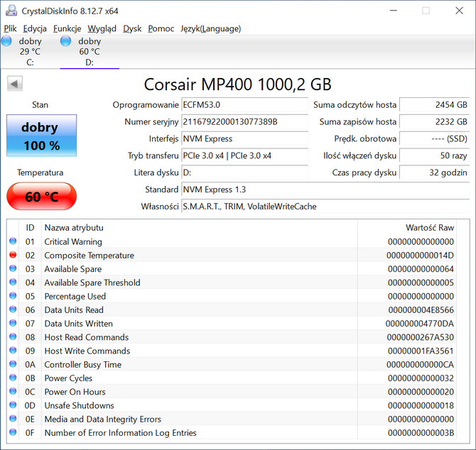Image resolution: width=476 pixels, height=450 pixels.
Task: Click the red status dot for Composite Temperature
Action: tap(13, 255)
